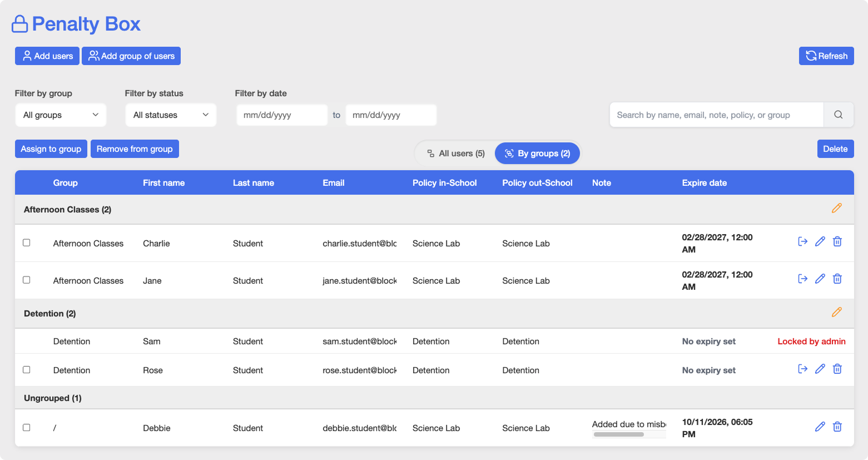The width and height of the screenshot is (868, 460).
Task: Select Debbie's row checkbox
Action: pos(26,427)
